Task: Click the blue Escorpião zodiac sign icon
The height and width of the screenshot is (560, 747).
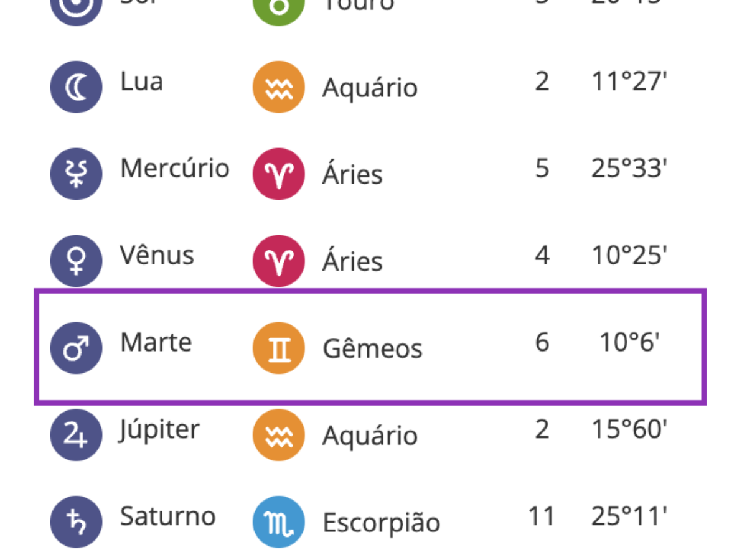Action: pos(279,522)
